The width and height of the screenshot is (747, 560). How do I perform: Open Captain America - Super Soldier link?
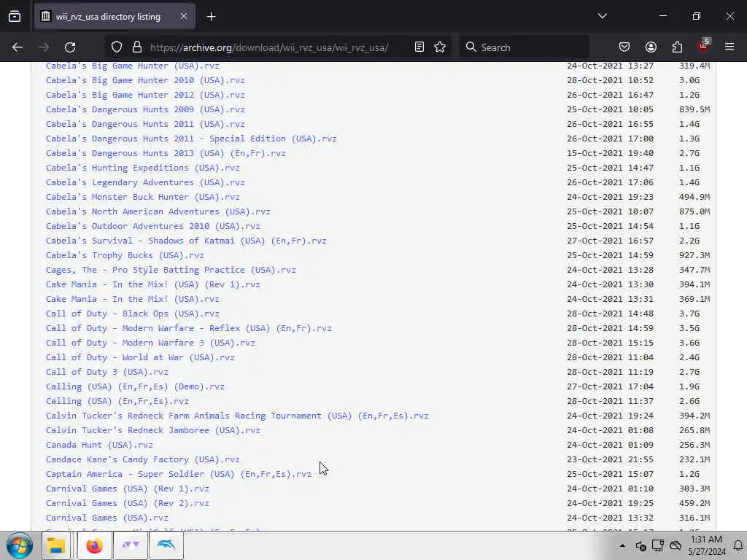pyautogui.click(x=179, y=474)
